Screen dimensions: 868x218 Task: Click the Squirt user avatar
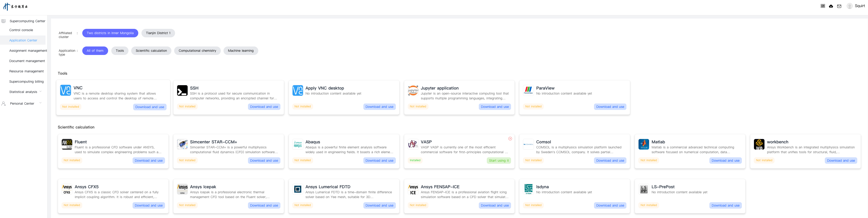pyautogui.click(x=850, y=6)
